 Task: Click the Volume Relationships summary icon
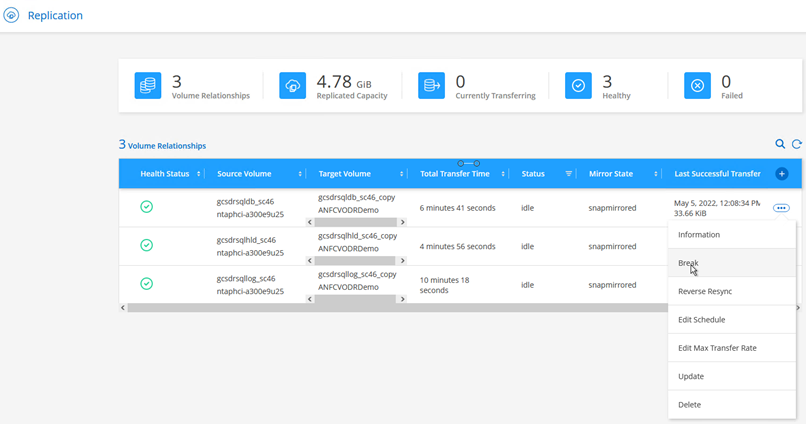click(148, 86)
